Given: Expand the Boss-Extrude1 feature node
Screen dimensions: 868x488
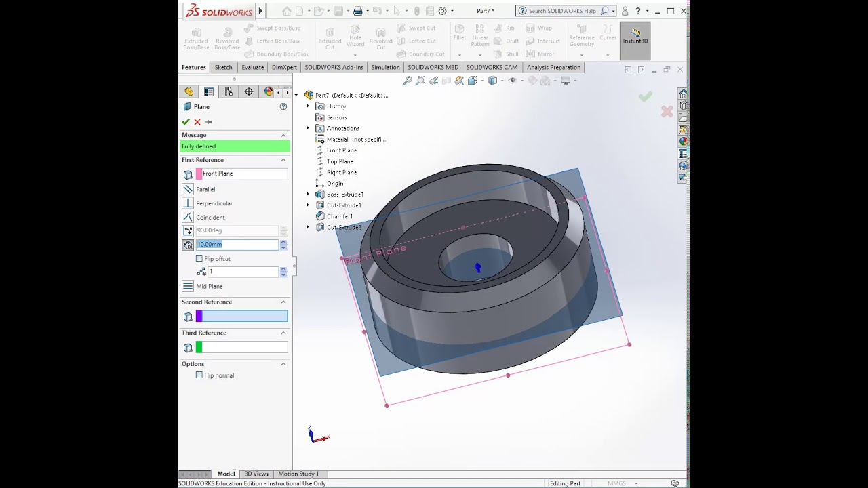Looking at the screenshot, I should point(308,195).
